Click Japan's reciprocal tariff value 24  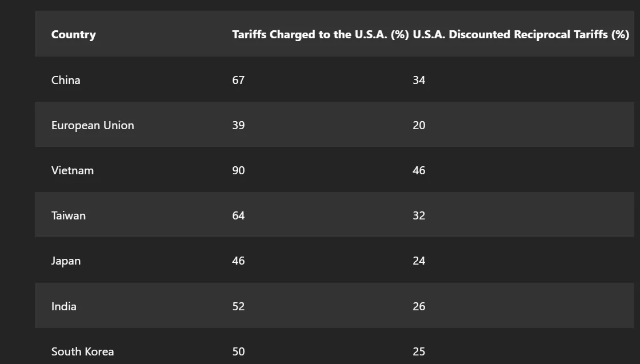point(419,261)
